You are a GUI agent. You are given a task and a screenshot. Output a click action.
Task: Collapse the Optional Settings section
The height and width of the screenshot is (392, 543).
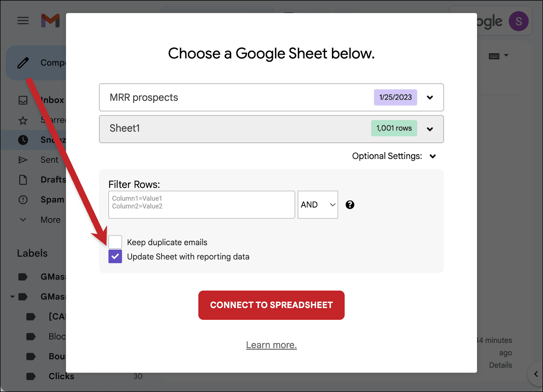coord(433,156)
